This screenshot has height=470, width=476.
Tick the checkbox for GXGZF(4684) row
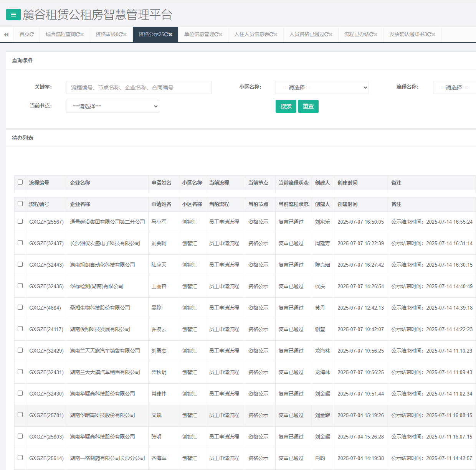click(x=20, y=307)
